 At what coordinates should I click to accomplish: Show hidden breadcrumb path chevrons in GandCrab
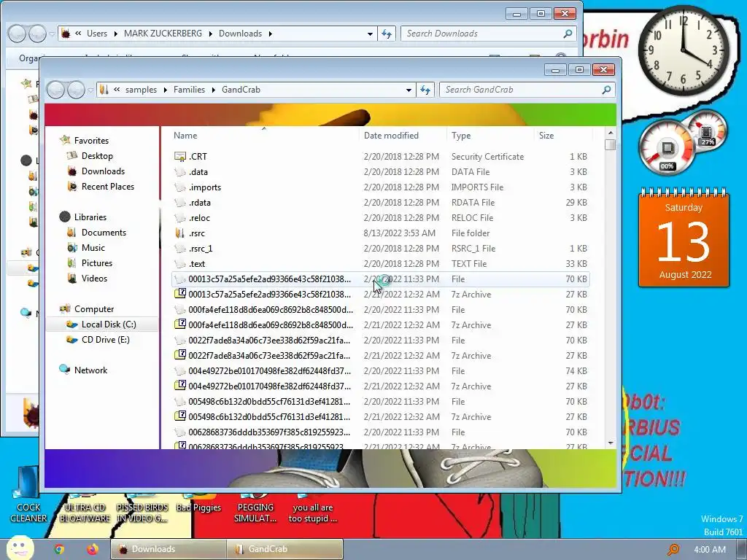pyautogui.click(x=117, y=89)
